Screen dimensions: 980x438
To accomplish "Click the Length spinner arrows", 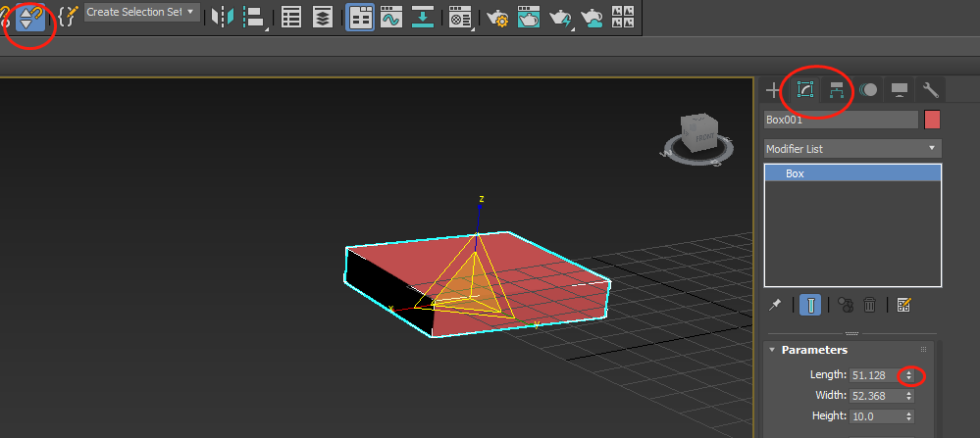I will (908, 375).
